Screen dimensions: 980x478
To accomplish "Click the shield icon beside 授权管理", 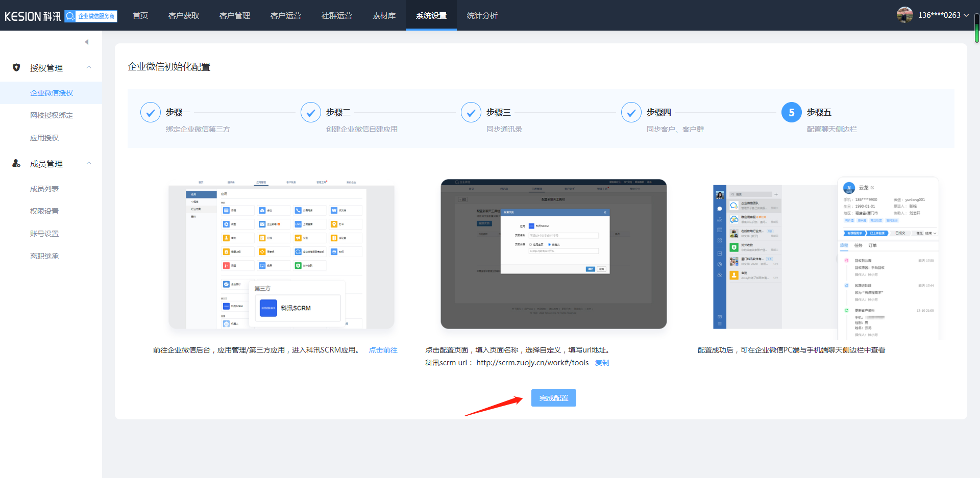I will [x=15, y=68].
